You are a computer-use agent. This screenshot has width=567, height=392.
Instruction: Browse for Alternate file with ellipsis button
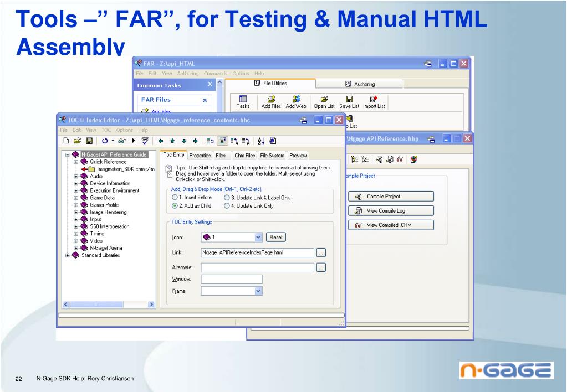(x=321, y=267)
